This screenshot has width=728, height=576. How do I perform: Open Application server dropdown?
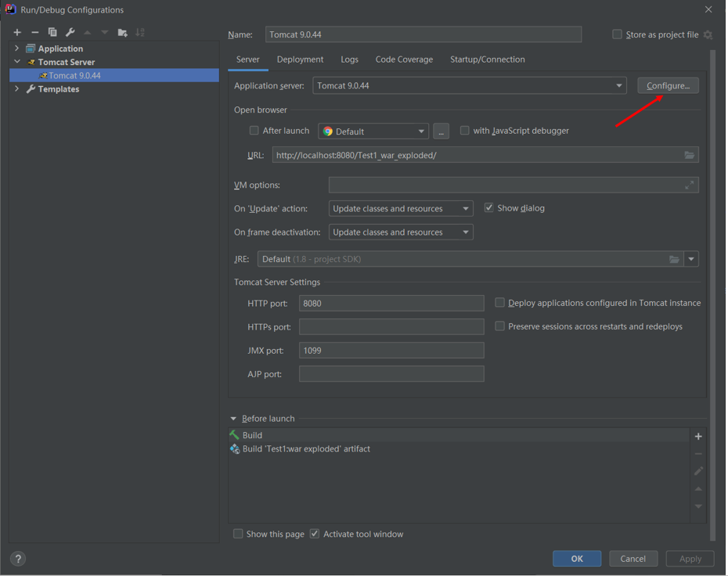point(470,85)
